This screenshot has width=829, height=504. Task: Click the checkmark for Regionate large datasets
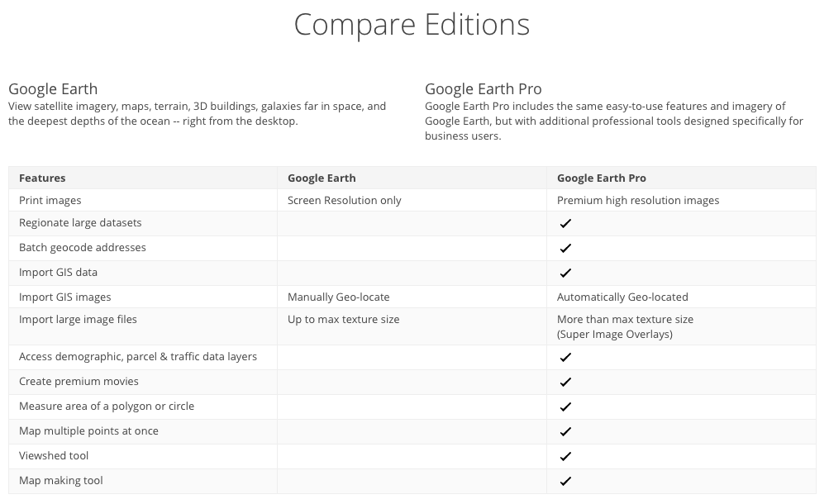[565, 223]
